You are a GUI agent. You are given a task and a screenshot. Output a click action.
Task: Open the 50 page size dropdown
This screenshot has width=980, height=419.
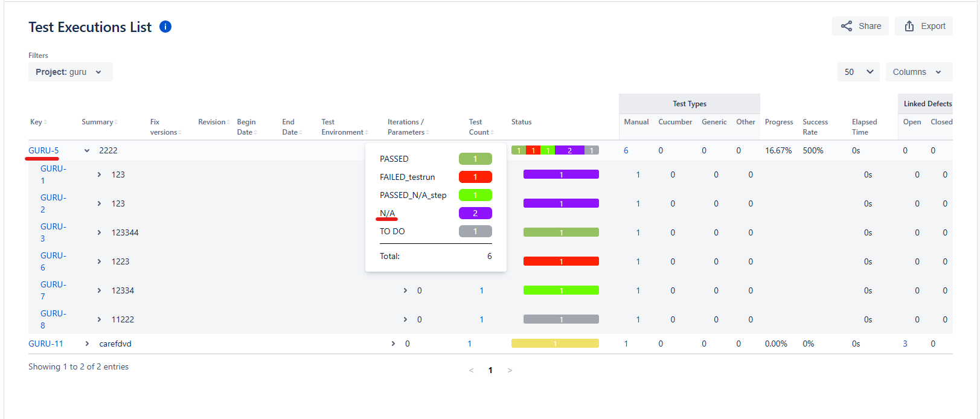858,72
